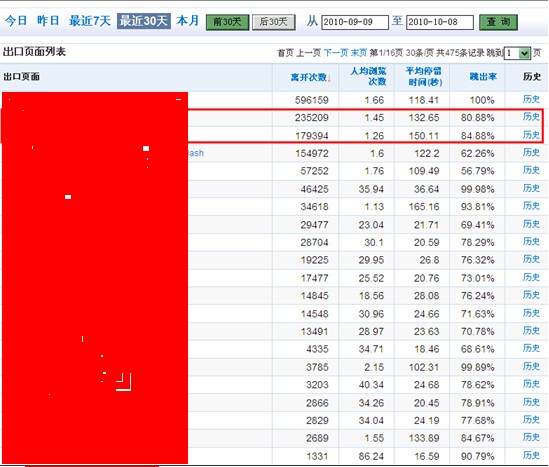Screen dimensions: 549x467
Task: Select the 今日 date range
Action: [x=16, y=21]
